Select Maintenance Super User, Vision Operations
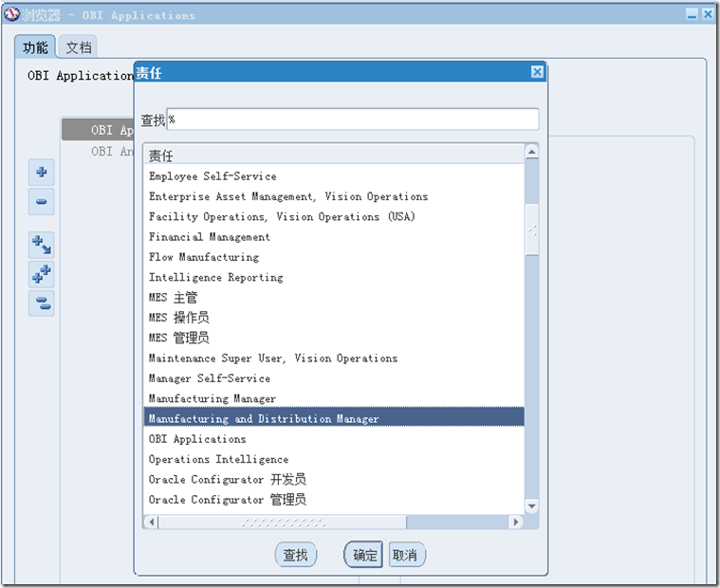 click(x=334, y=358)
